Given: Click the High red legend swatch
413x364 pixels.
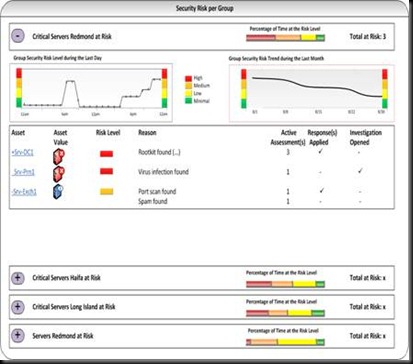Looking at the screenshot, I should point(188,78).
